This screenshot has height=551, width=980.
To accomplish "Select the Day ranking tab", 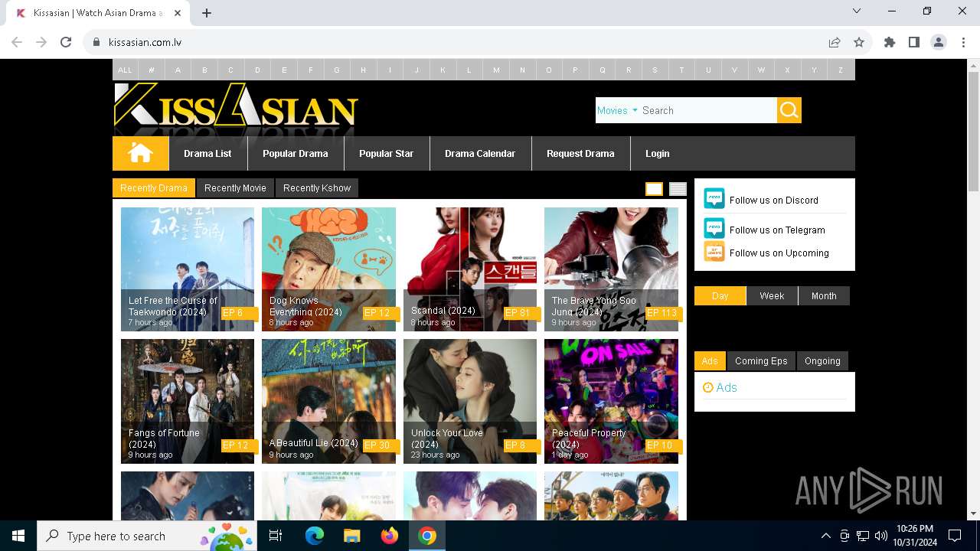I will pyautogui.click(x=720, y=295).
